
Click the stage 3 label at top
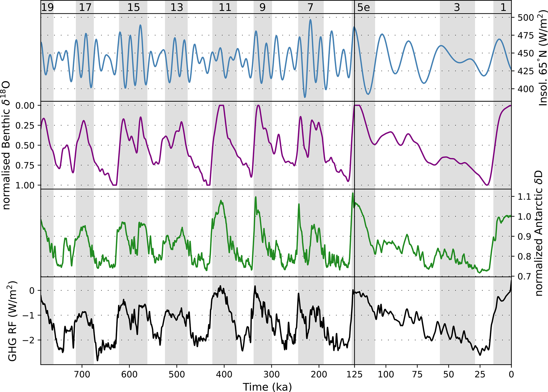pyautogui.click(x=457, y=7)
